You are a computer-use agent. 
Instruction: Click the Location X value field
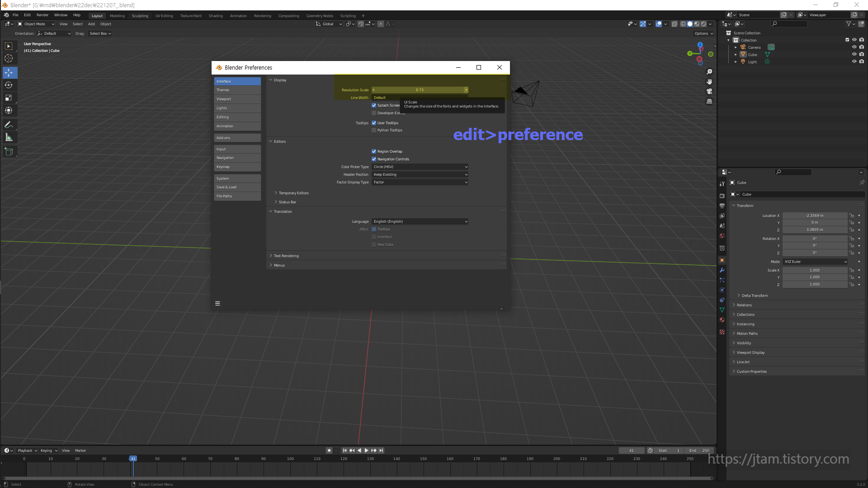(815, 216)
